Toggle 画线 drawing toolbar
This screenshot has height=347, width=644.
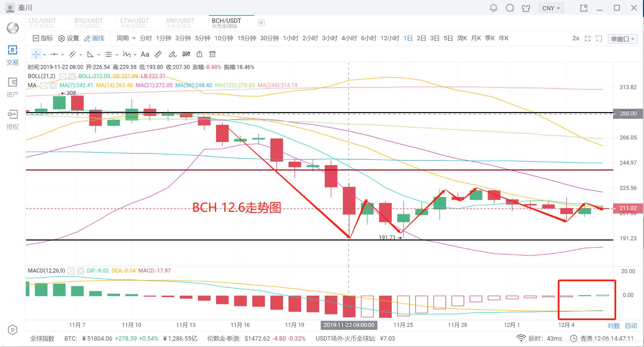[94, 38]
